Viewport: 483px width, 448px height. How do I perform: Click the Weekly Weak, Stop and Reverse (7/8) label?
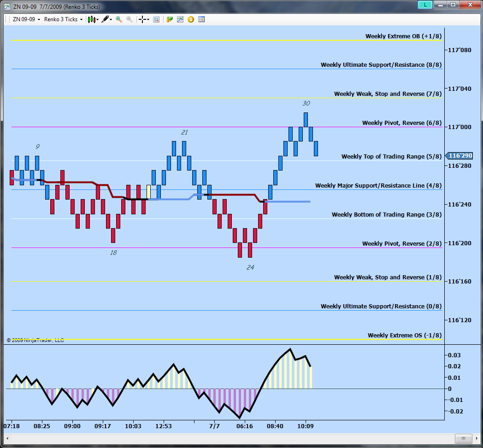(x=388, y=94)
